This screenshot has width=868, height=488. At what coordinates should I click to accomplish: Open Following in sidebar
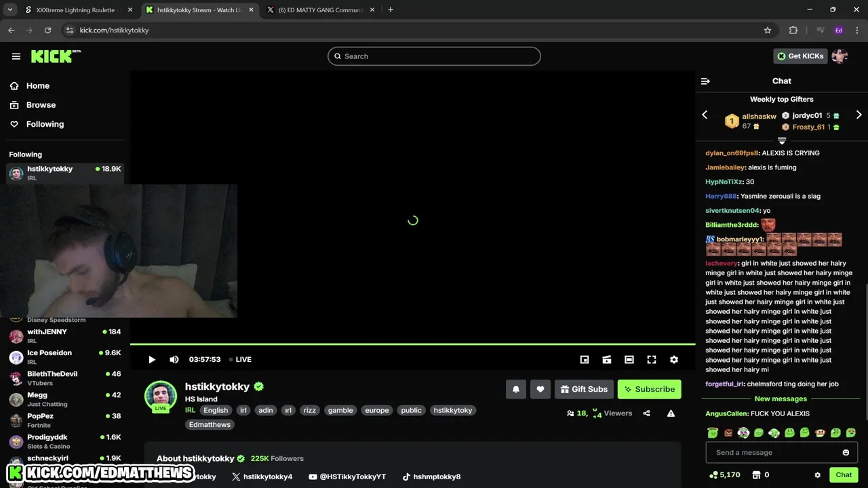pyautogui.click(x=45, y=124)
